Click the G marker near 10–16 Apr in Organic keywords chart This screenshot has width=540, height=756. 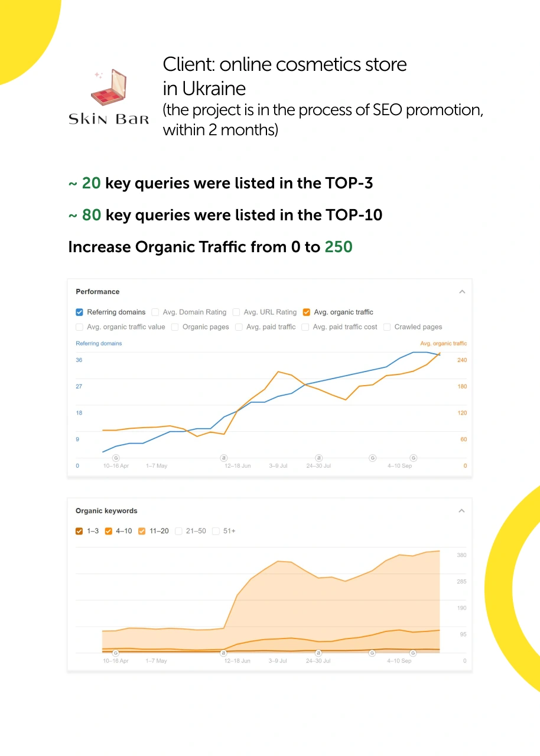click(x=116, y=653)
